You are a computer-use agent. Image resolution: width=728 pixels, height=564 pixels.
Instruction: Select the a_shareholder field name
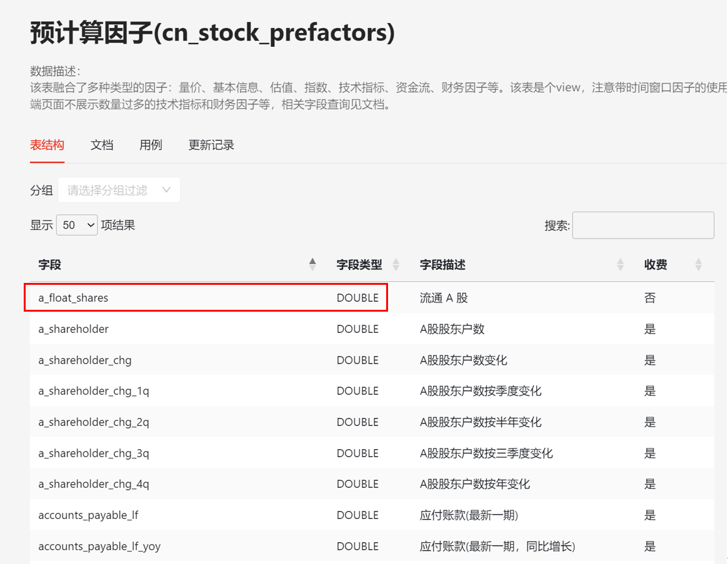(73, 329)
